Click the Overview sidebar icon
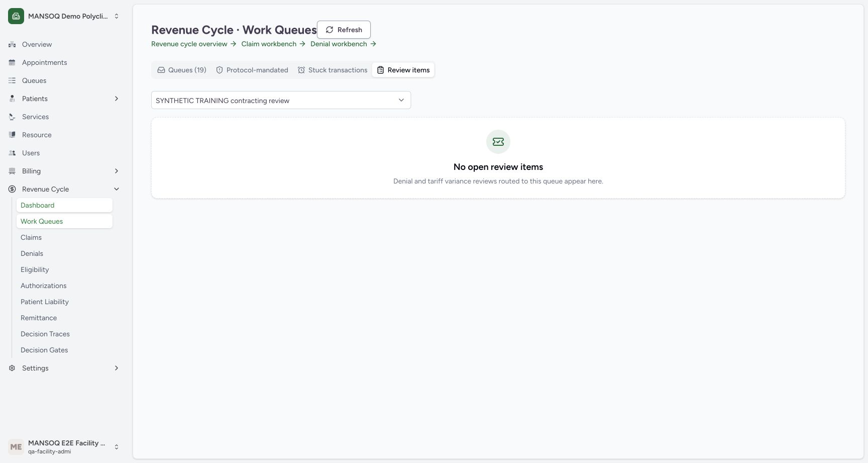 [12, 44]
